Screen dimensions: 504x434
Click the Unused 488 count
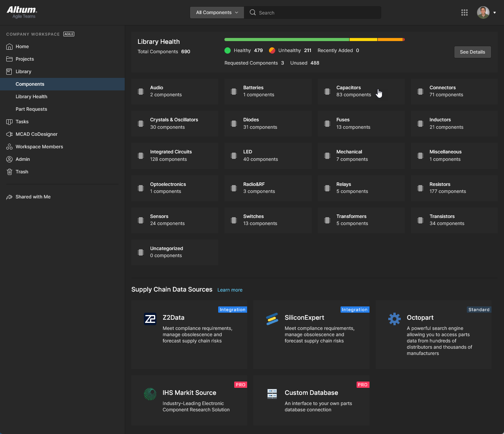pyautogui.click(x=305, y=63)
